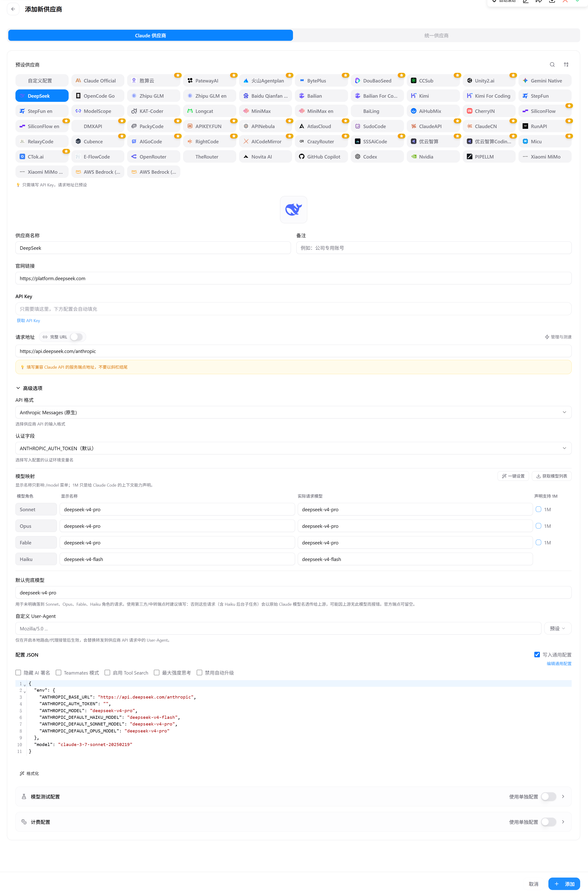Select the Baidu Qianfan preset
This screenshot has width=588, height=893.
266,96
